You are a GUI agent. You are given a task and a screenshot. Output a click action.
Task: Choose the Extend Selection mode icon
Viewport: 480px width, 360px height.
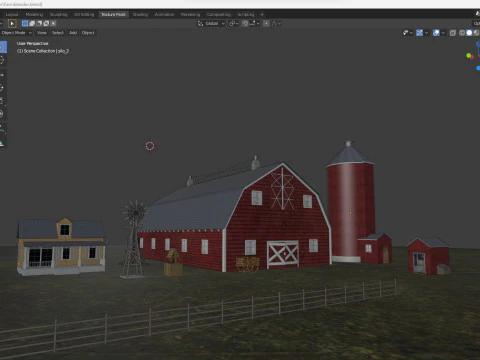pos(32,23)
